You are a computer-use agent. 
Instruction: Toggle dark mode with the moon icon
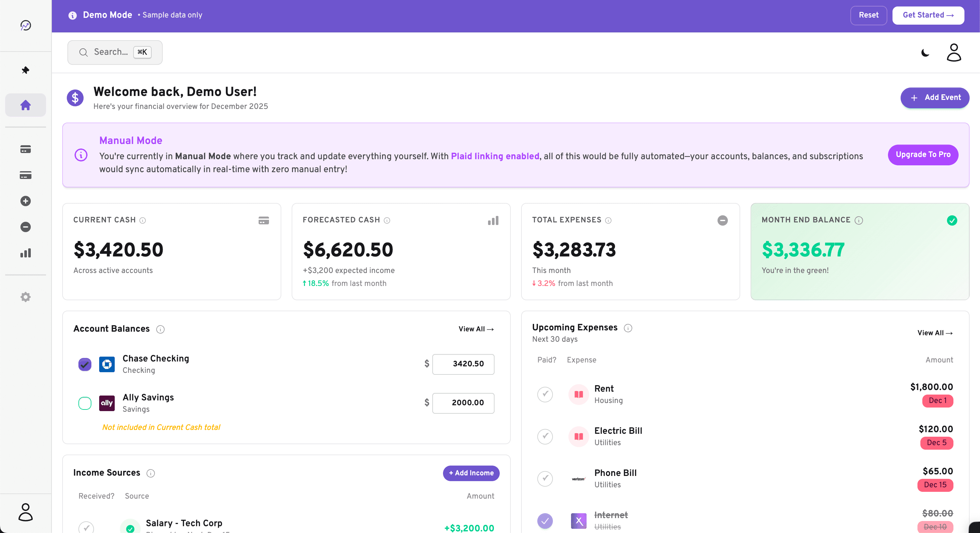click(x=925, y=53)
